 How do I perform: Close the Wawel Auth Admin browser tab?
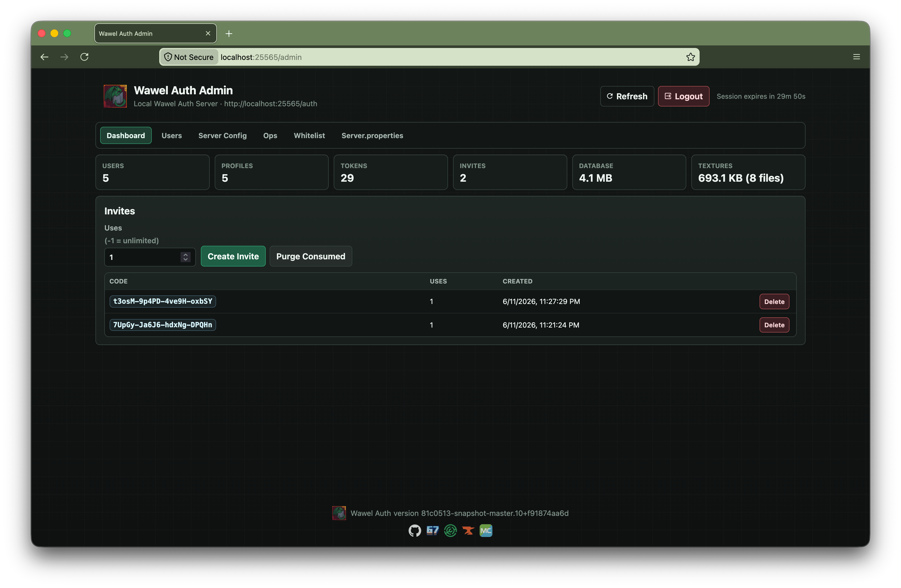point(208,33)
